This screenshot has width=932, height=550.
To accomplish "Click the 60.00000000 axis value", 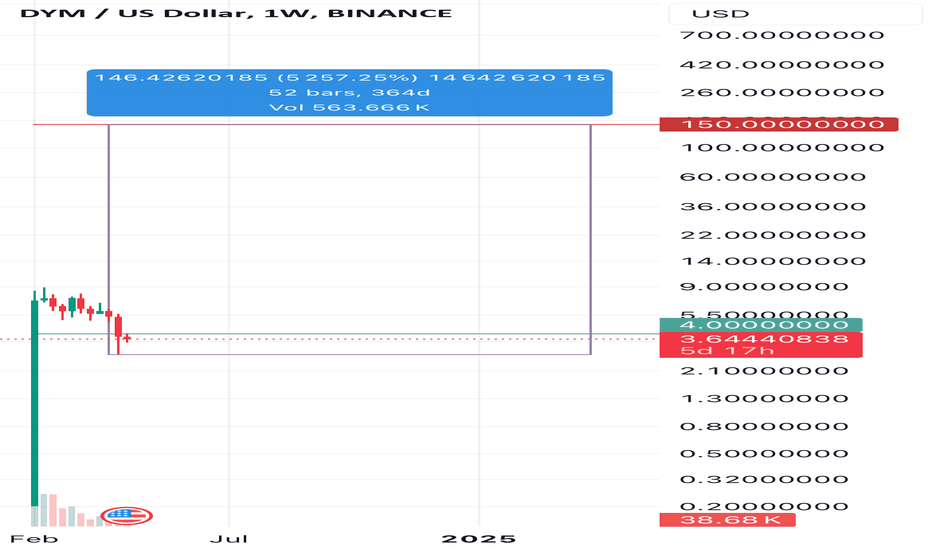I will tap(773, 177).
